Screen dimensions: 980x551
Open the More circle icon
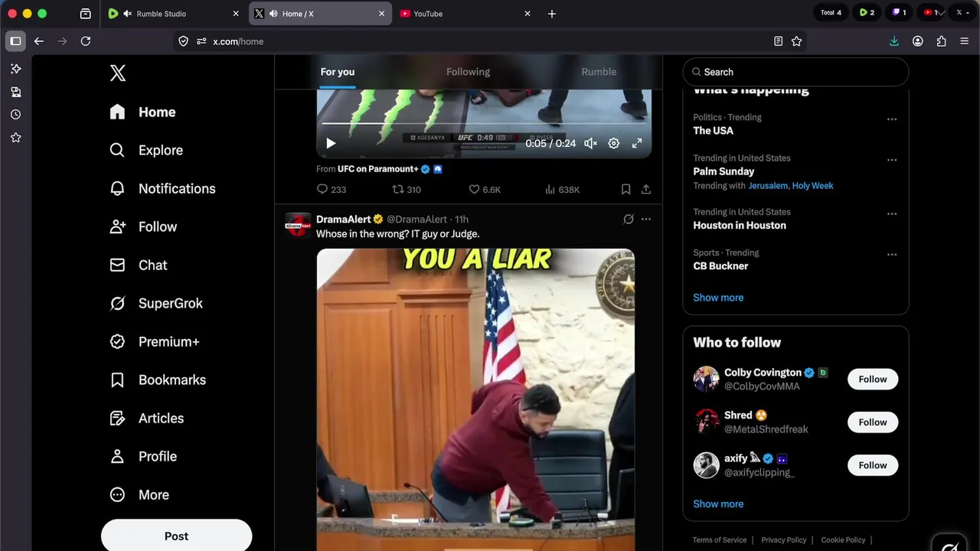[x=117, y=494]
